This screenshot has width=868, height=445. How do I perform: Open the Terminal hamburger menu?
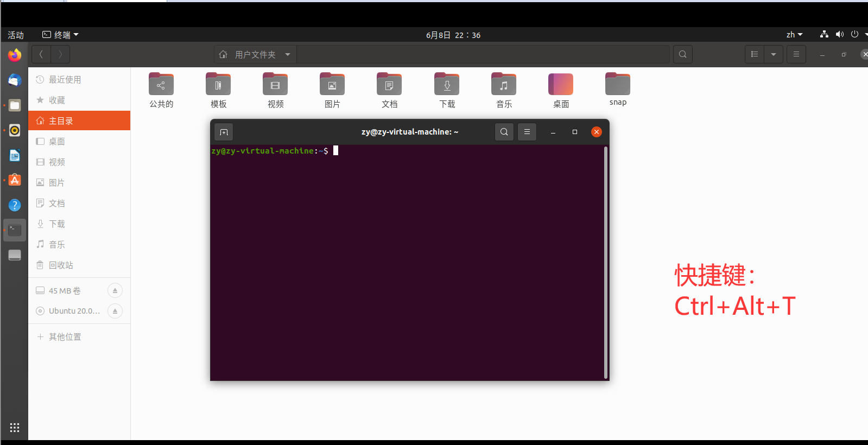[x=527, y=132]
